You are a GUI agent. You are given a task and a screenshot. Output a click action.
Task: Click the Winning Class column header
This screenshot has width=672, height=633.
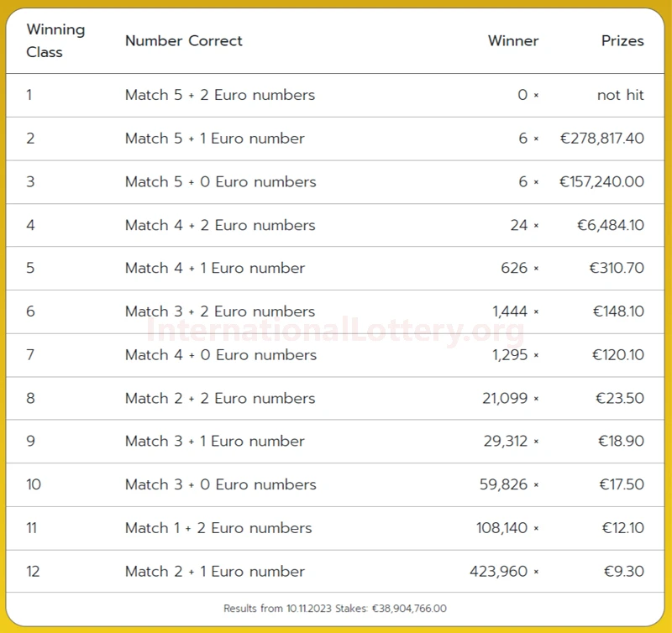[55, 40]
